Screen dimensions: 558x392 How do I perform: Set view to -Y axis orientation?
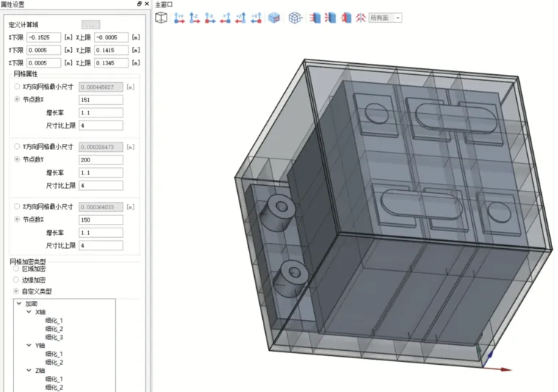[x=225, y=18]
